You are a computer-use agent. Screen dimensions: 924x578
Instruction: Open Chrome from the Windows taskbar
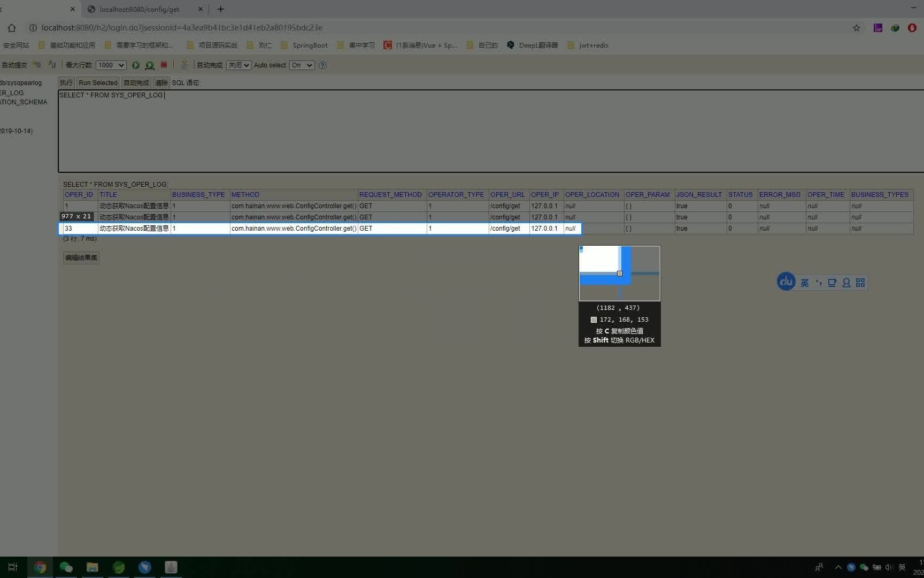[40, 567]
